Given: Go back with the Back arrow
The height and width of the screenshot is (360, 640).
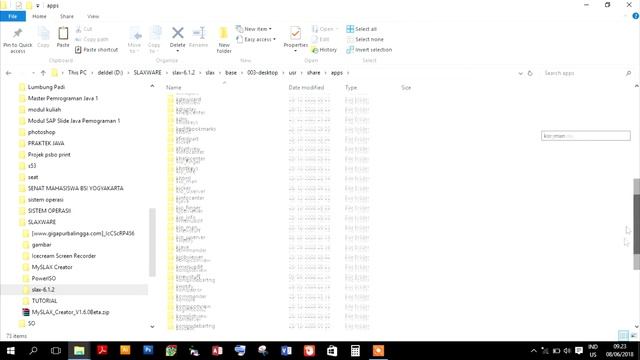Looking at the screenshot, I should (9, 73).
